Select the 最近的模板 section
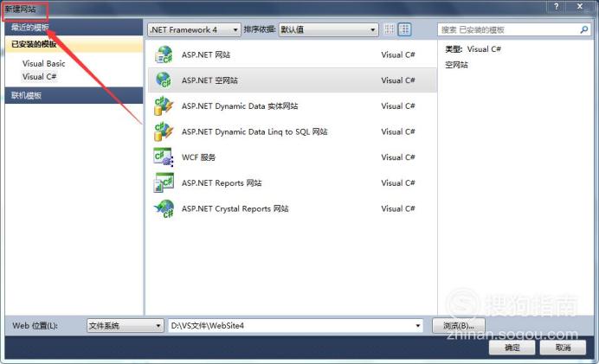The width and height of the screenshot is (599, 364). tap(74, 27)
